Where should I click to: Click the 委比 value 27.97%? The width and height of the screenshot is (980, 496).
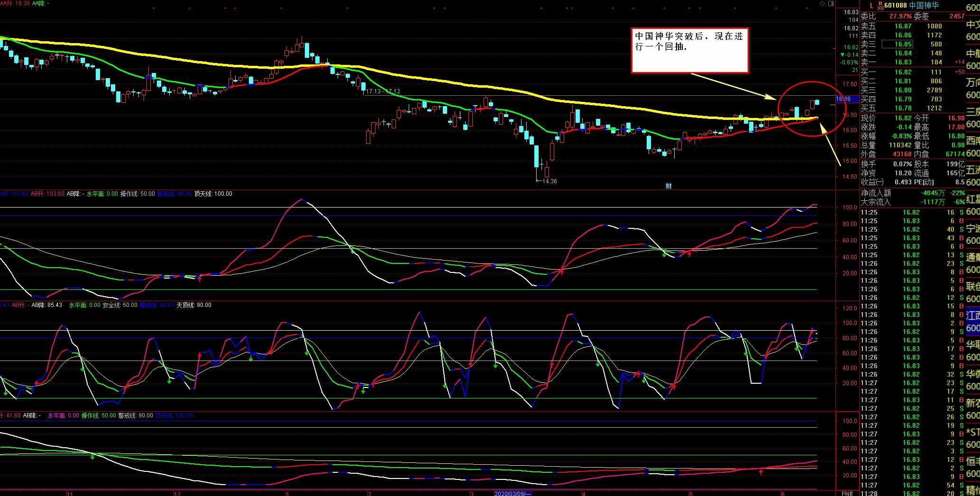pyautogui.click(x=900, y=16)
